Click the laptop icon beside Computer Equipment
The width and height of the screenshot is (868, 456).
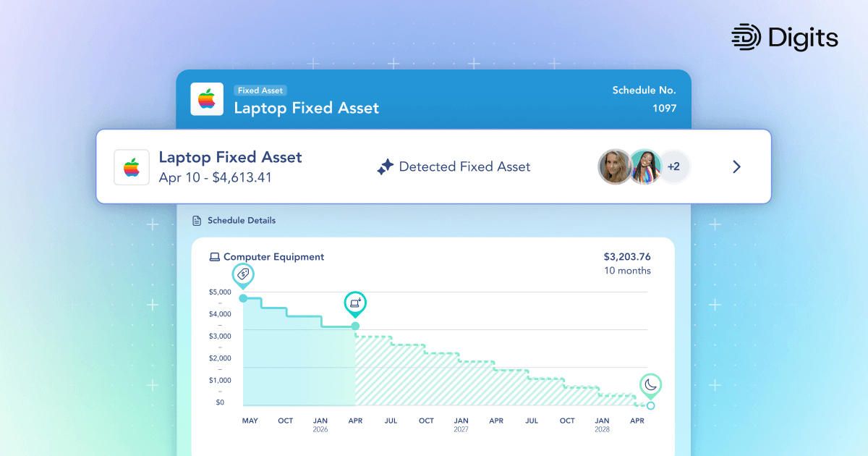[x=214, y=257]
